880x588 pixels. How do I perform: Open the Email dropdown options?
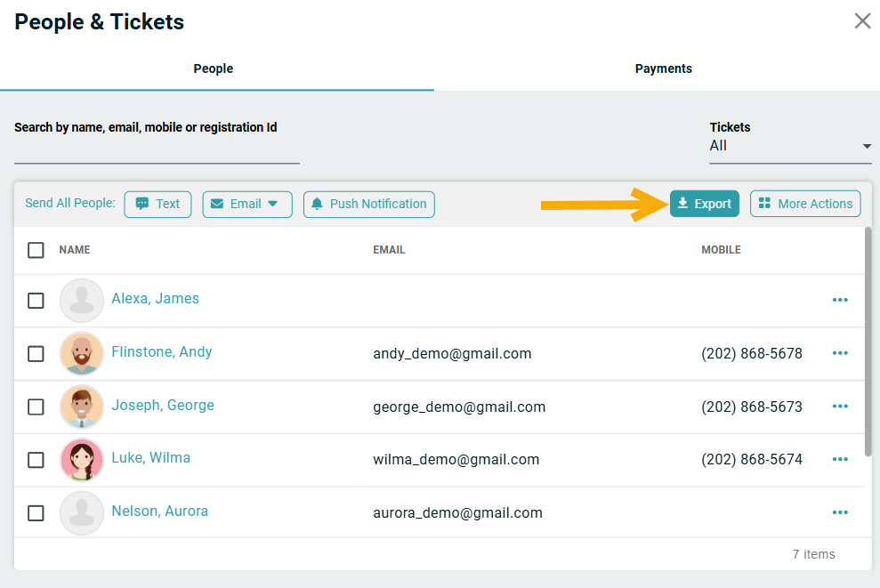click(x=247, y=205)
